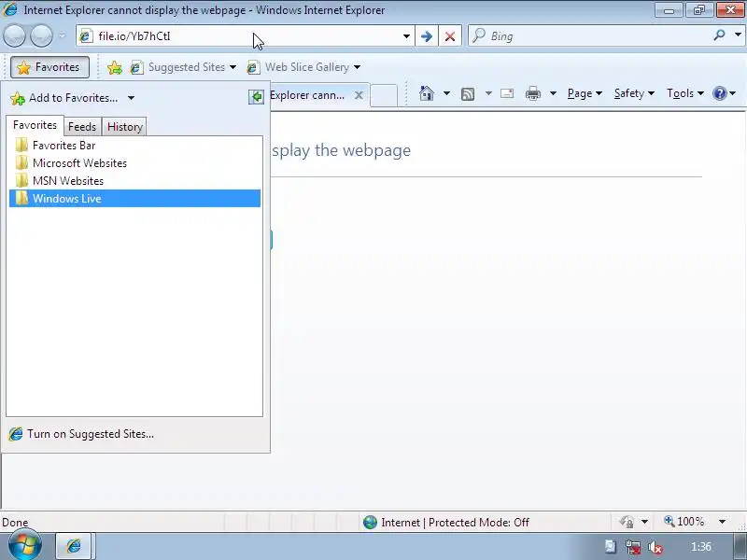Click Internet Explorer taskbar button
Screen dimensions: 747x560
pyautogui.click(x=76, y=546)
